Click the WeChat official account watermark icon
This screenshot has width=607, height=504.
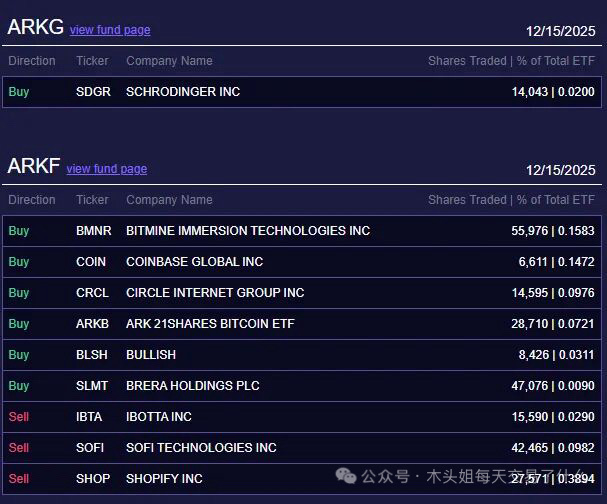[x=346, y=476]
